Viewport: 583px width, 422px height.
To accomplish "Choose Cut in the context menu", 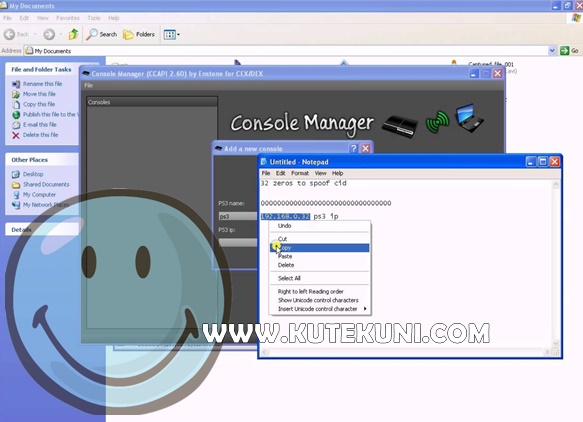I will click(319, 239).
